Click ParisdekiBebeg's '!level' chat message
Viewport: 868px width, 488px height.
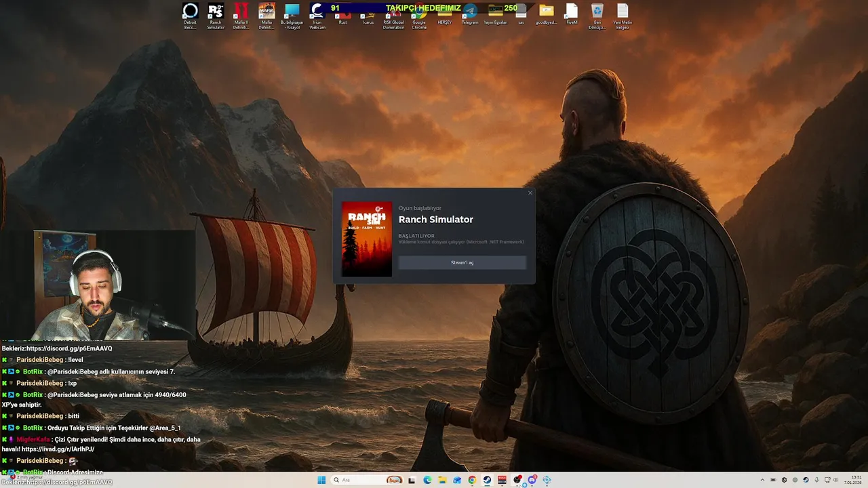75,360
